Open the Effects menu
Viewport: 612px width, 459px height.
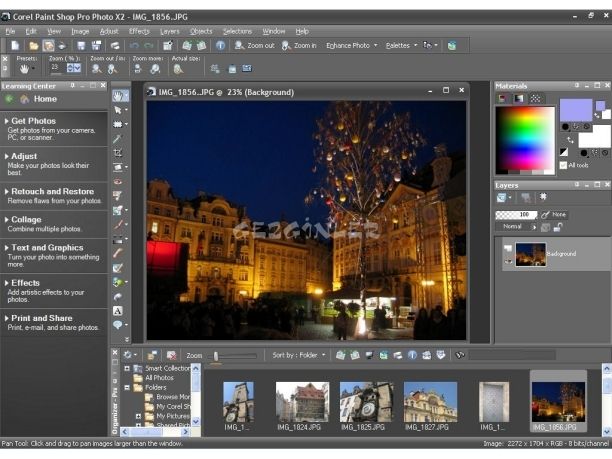pos(139,31)
